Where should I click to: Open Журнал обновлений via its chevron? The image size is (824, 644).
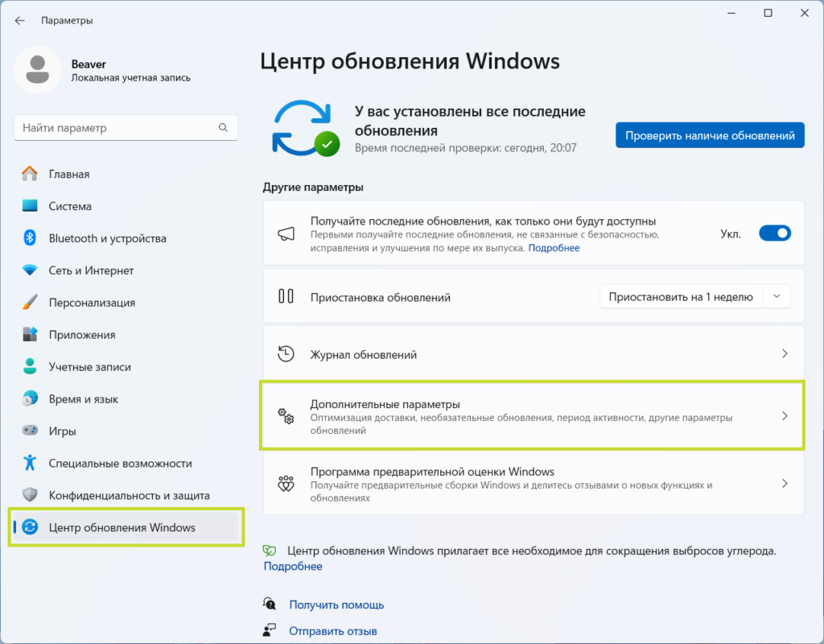(785, 354)
